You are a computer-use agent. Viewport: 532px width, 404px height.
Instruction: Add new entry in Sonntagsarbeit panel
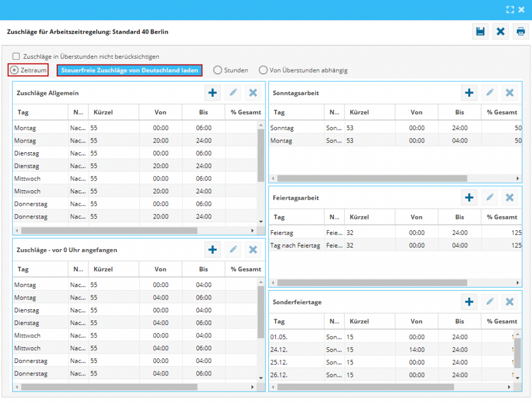[469, 93]
